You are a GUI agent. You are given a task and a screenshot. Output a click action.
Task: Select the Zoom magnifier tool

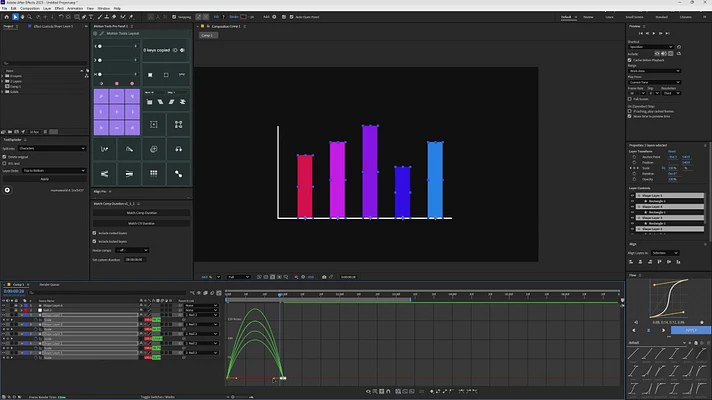coord(30,17)
